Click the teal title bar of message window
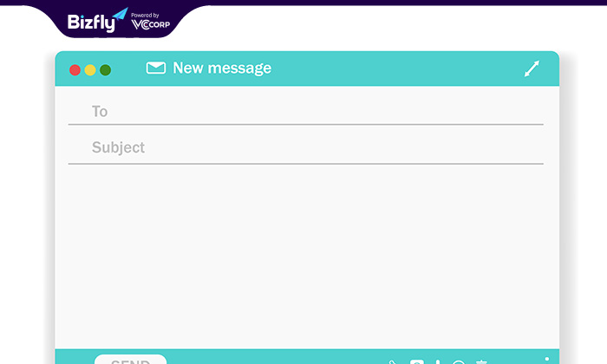Screen dimensions: 607x364 307,68
